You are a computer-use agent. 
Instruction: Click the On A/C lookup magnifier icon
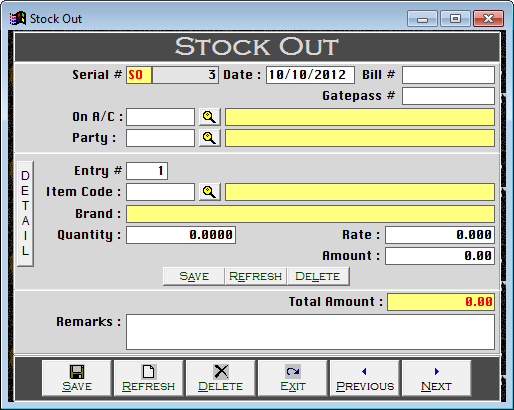pos(210,117)
